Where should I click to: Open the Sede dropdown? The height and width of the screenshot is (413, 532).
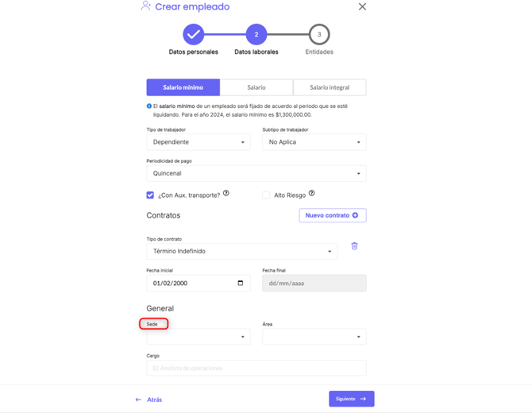(199, 337)
